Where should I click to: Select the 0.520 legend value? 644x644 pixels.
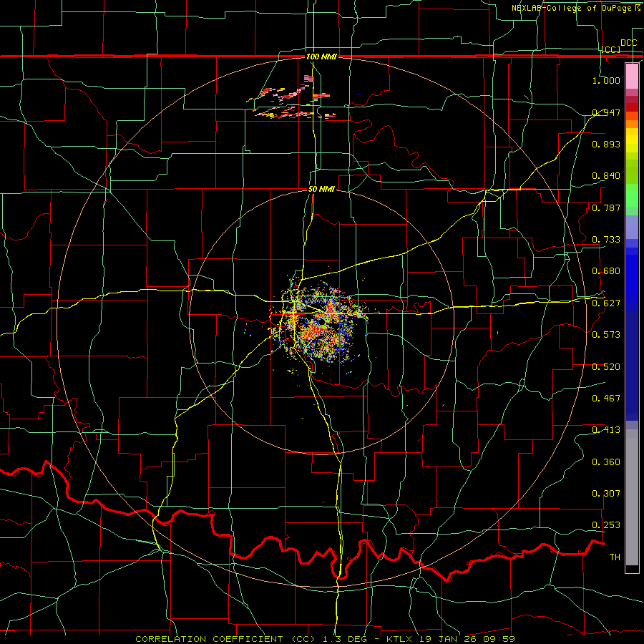606,367
